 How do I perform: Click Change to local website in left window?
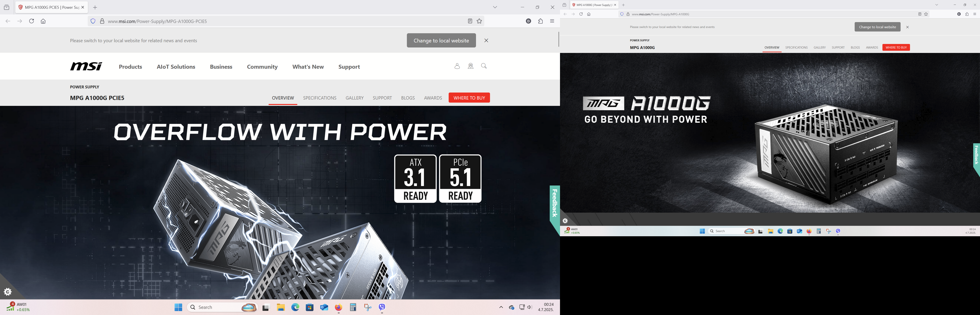pos(441,40)
